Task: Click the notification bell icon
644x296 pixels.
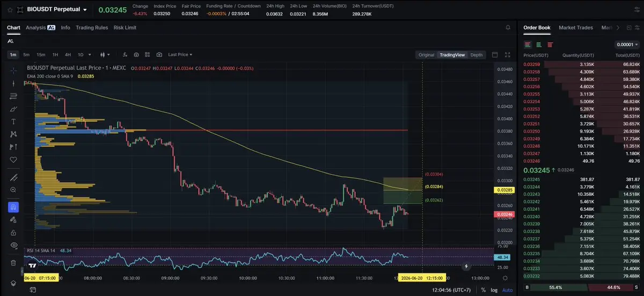Action: [x=508, y=27]
